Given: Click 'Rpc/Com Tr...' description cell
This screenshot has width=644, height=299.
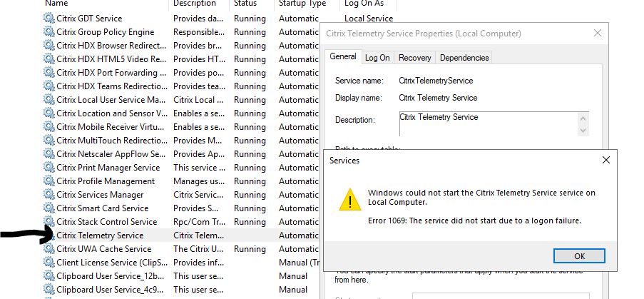Looking at the screenshot, I should click(x=199, y=222).
